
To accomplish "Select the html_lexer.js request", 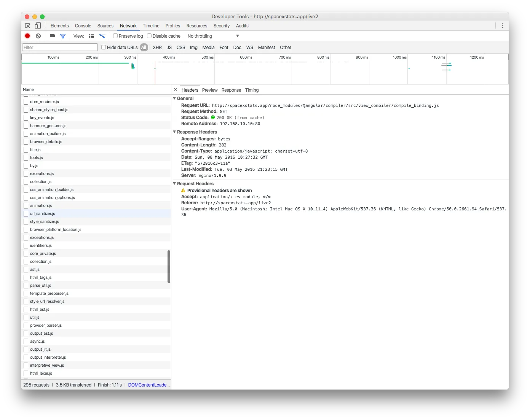I will [x=96, y=373].
